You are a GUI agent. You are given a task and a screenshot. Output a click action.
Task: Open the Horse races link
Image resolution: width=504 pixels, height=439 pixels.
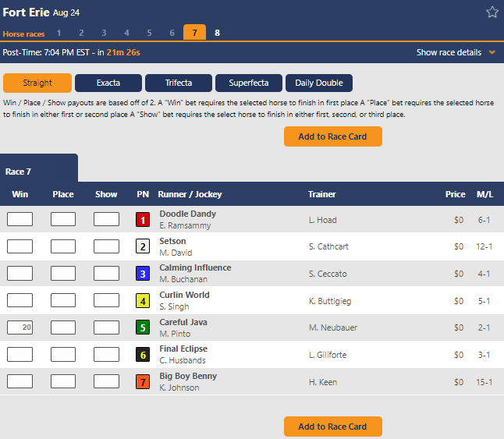coord(23,34)
